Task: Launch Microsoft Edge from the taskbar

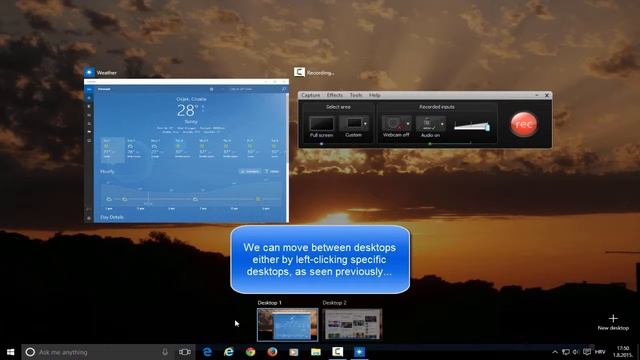Action: [x=207, y=352]
